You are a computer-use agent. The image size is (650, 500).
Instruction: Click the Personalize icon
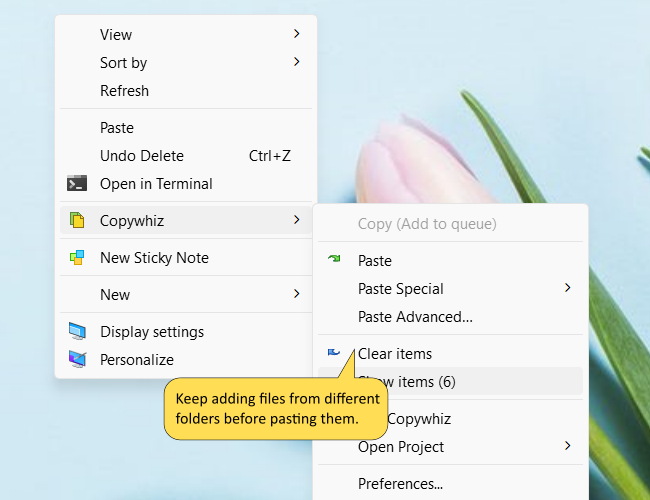[x=77, y=360]
